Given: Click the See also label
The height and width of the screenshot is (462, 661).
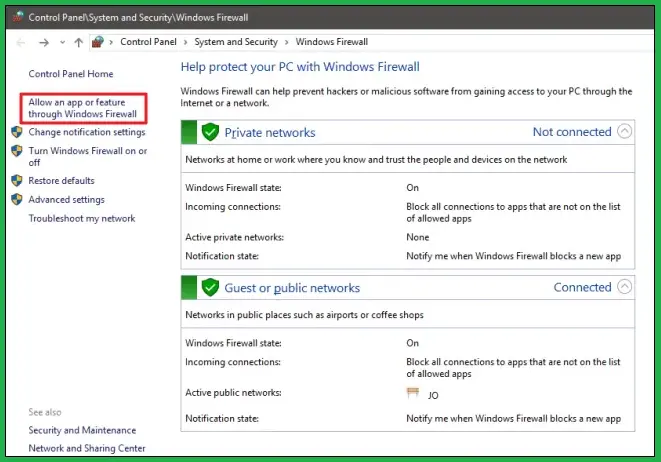Looking at the screenshot, I should (x=45, y=412).
